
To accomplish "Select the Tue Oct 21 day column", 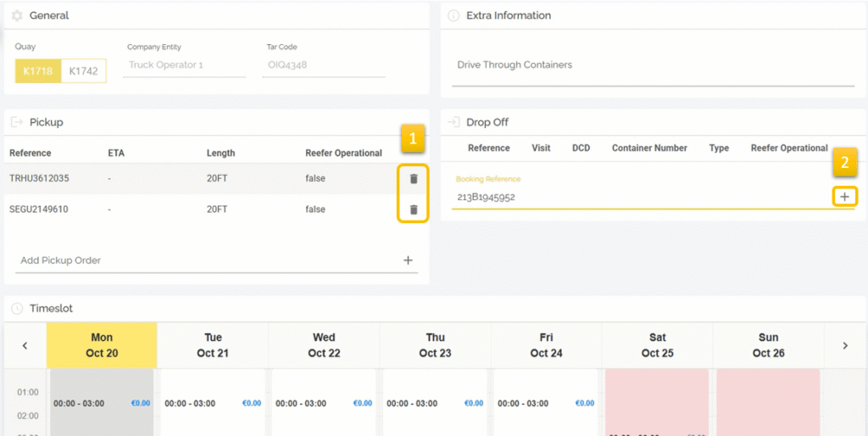I will point(213,345).
